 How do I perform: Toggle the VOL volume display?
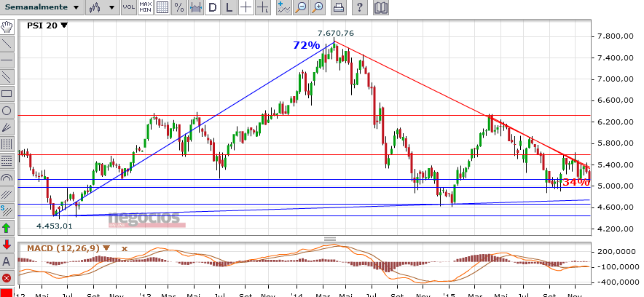pos(128,7)
